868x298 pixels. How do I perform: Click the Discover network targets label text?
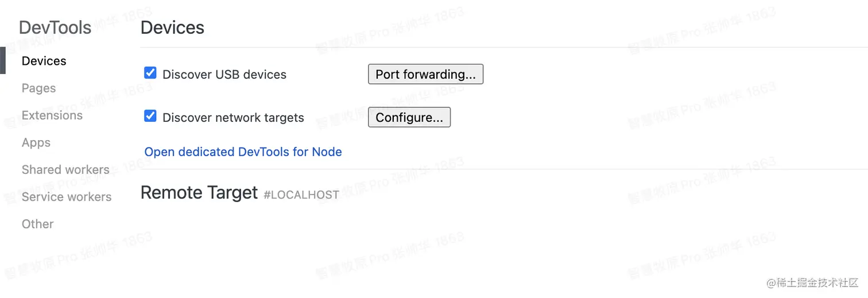233,118
